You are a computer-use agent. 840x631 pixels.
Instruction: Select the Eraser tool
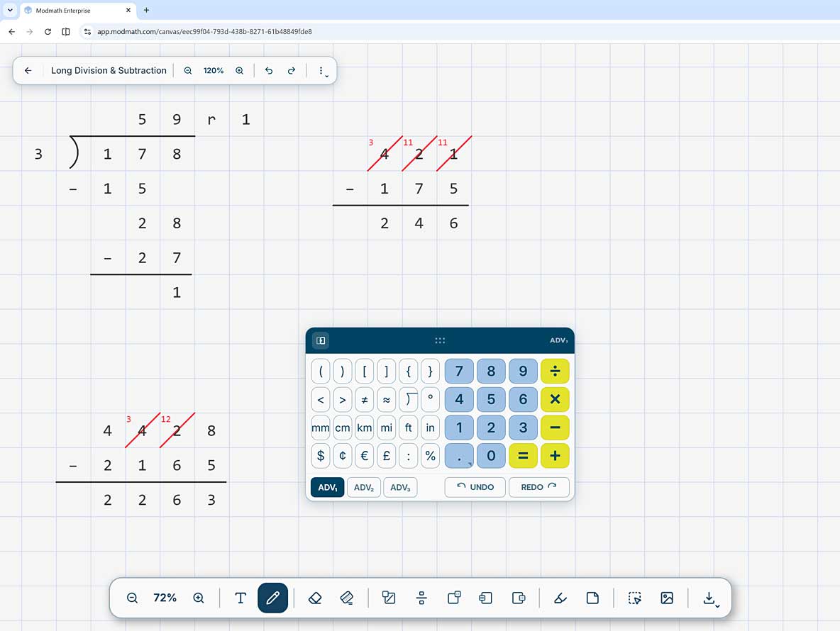point(315,598)
